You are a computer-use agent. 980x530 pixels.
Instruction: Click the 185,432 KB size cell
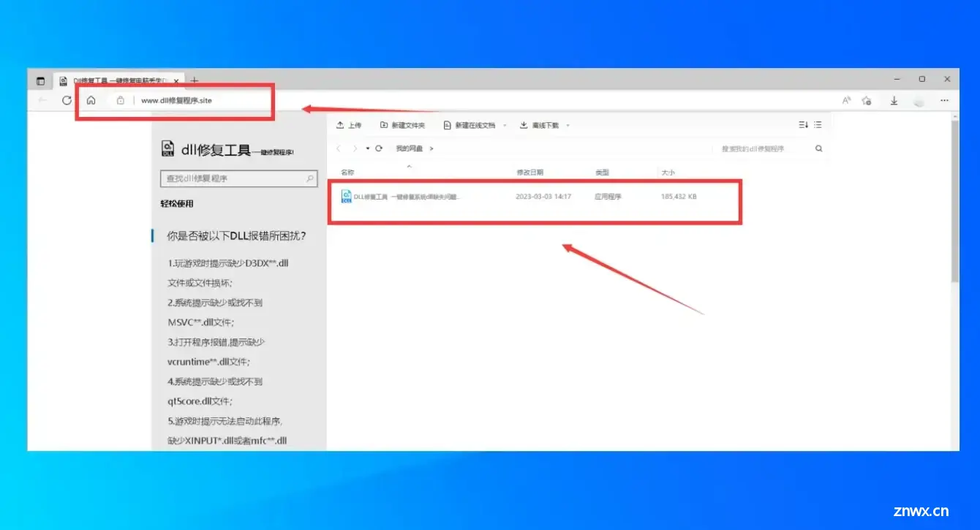tap(679, 197)
